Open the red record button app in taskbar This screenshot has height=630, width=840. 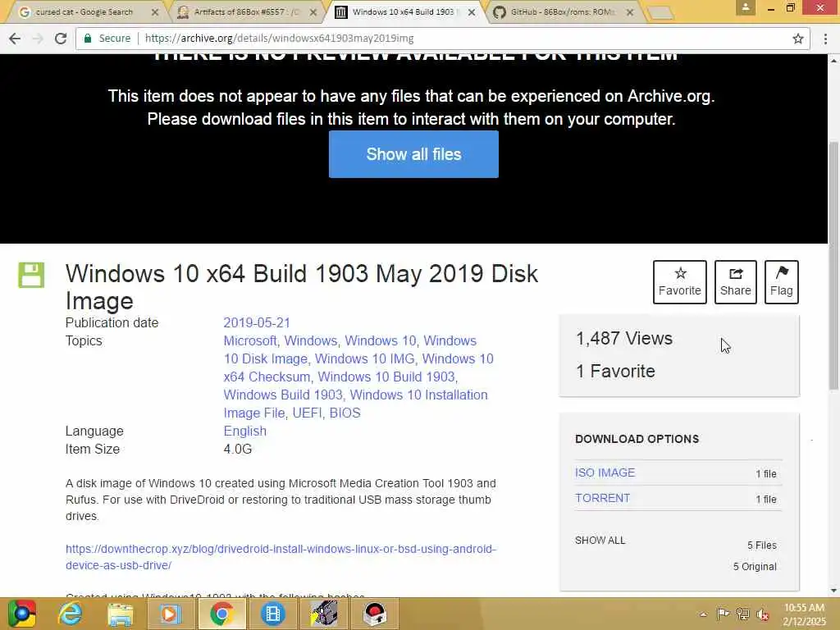click(x=375, y=614)
